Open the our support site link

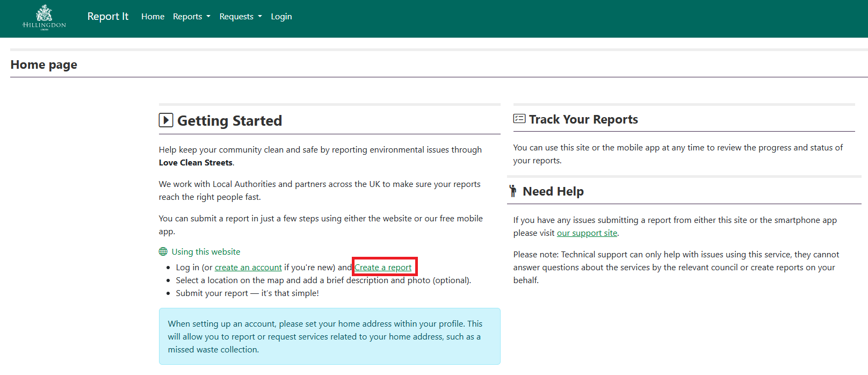click(587, 233)
